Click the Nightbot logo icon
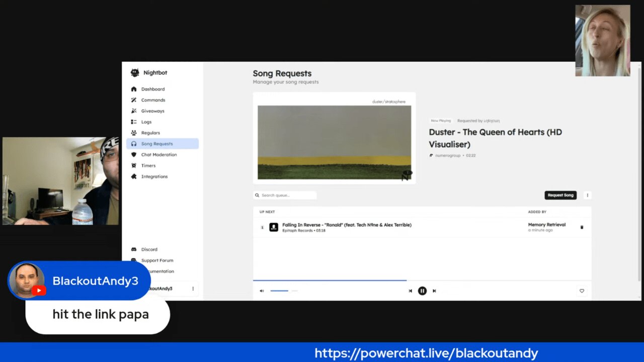This screenshot has height=362, width=644. (135, 72)
